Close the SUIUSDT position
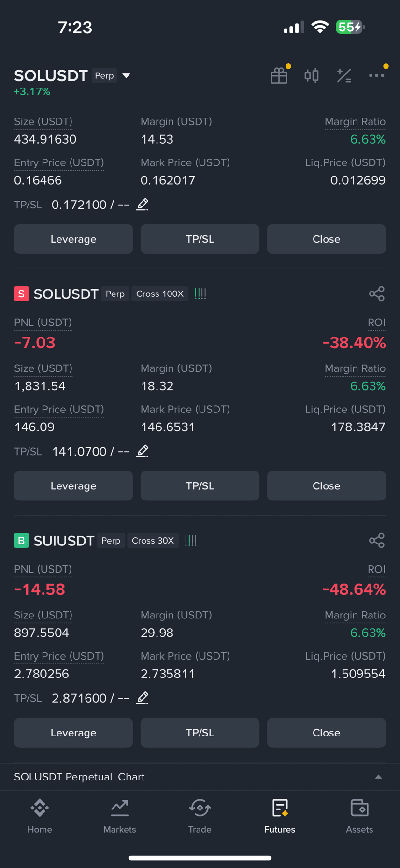The height and width of the screenshot is (868, 400). (326, 733)
